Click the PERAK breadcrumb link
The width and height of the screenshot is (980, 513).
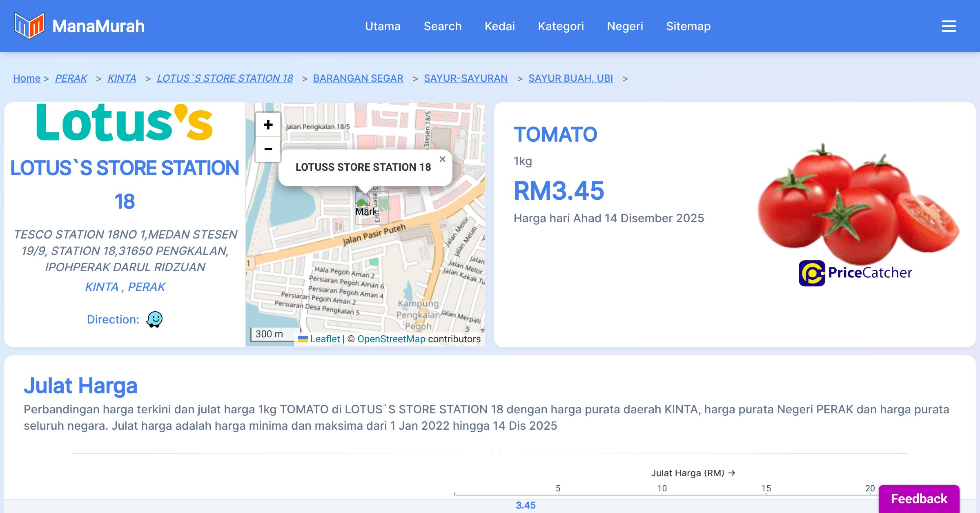(71, 78)
